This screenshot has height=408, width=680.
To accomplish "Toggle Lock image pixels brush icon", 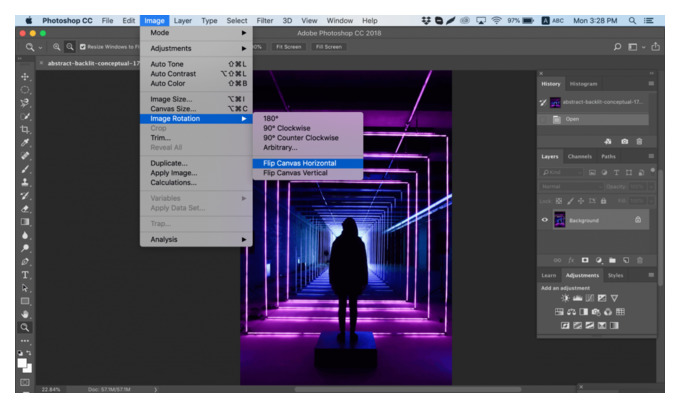I will 570,201.
